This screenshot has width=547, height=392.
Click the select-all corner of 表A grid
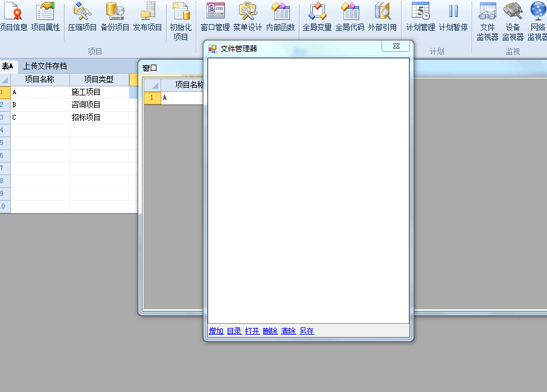click(x=5, y=80)
